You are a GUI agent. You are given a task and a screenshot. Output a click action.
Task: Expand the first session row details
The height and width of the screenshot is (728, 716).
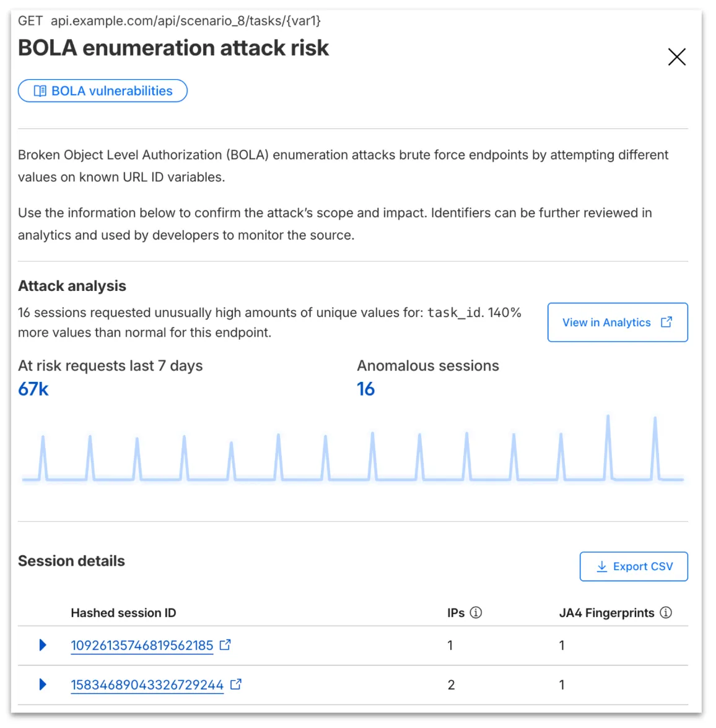(x=42, y=645)
